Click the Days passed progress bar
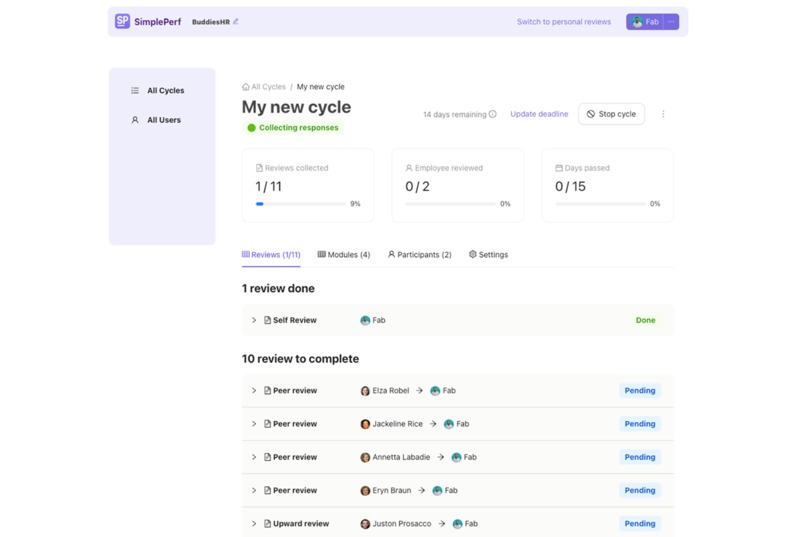 coord(600,204)
